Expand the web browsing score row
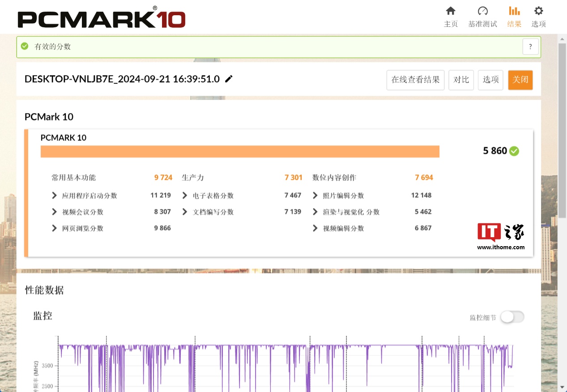567x392 pixels. pos(54,228)
